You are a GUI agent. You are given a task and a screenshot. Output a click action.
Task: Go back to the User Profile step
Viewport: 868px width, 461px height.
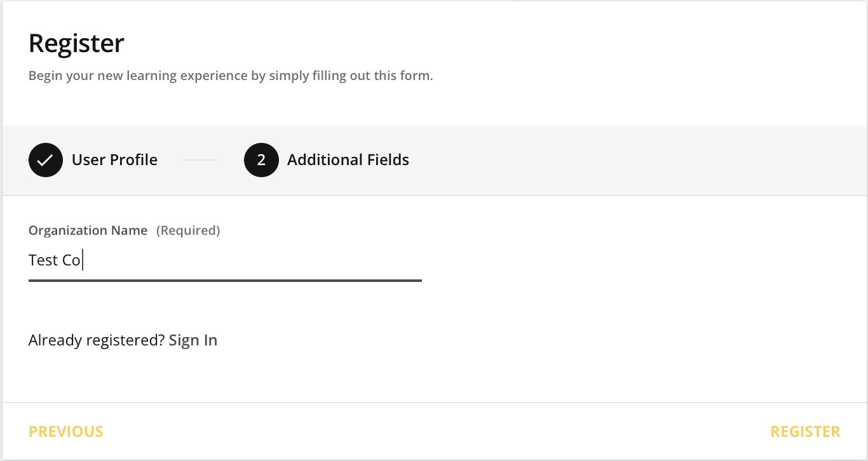(x=66, y=432)
